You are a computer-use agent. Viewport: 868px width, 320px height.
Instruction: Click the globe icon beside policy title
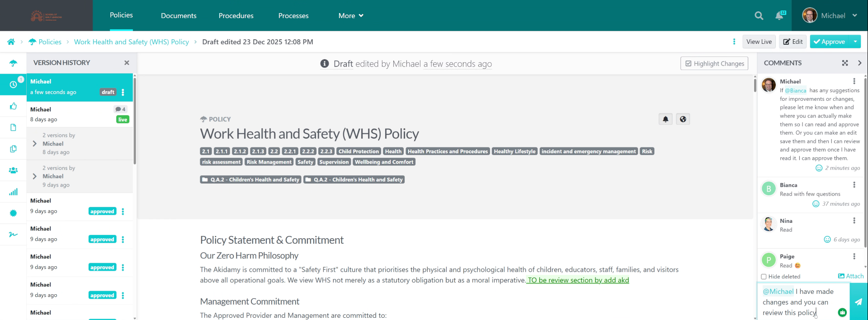click(x=683, y=119)
